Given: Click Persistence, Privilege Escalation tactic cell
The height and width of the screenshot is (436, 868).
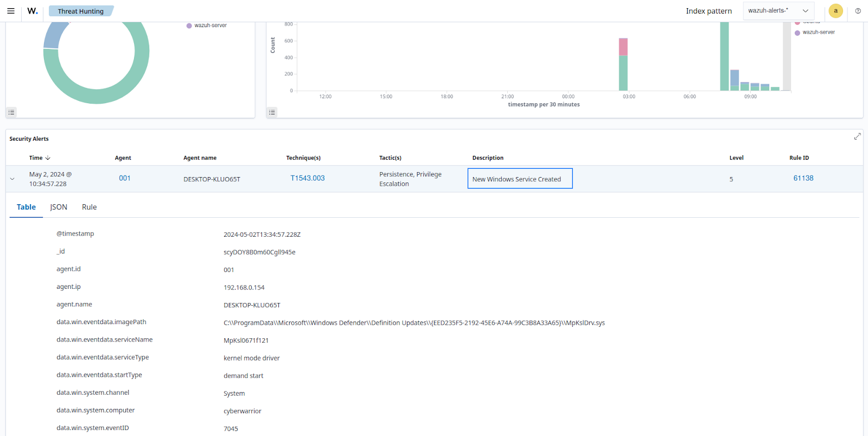Looking at the screenshot, I should (x=410, y=179).
